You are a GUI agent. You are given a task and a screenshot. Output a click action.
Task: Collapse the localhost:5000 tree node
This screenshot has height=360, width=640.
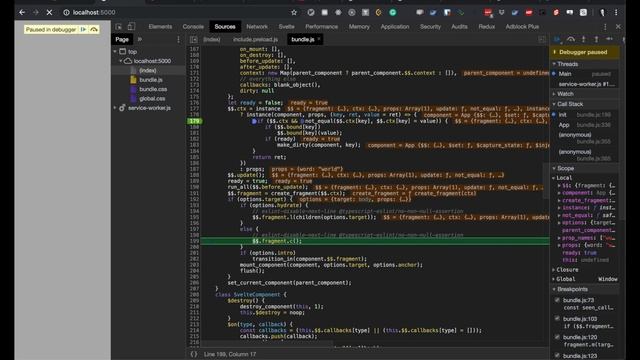pyautogui.click(x=121, y=61)
